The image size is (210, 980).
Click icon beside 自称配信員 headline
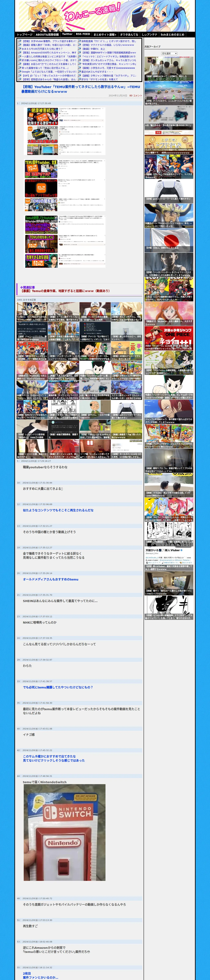(x=79, y=41)
